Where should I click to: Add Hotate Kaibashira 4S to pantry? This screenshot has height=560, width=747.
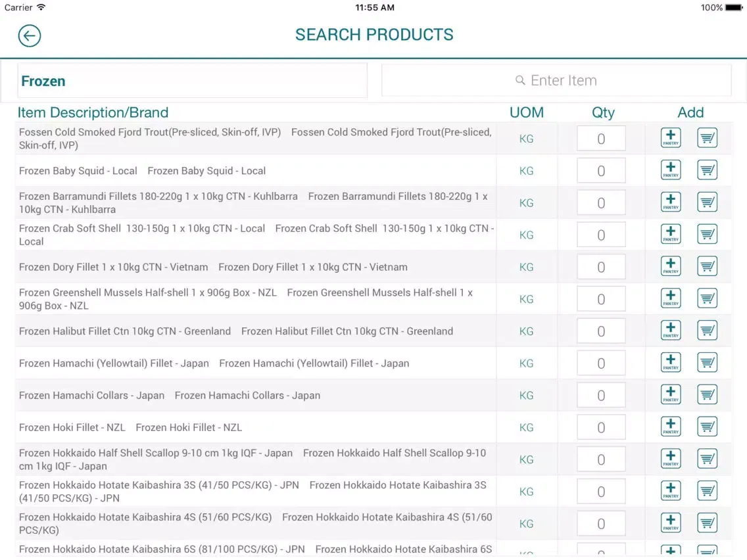coord(671,523)
